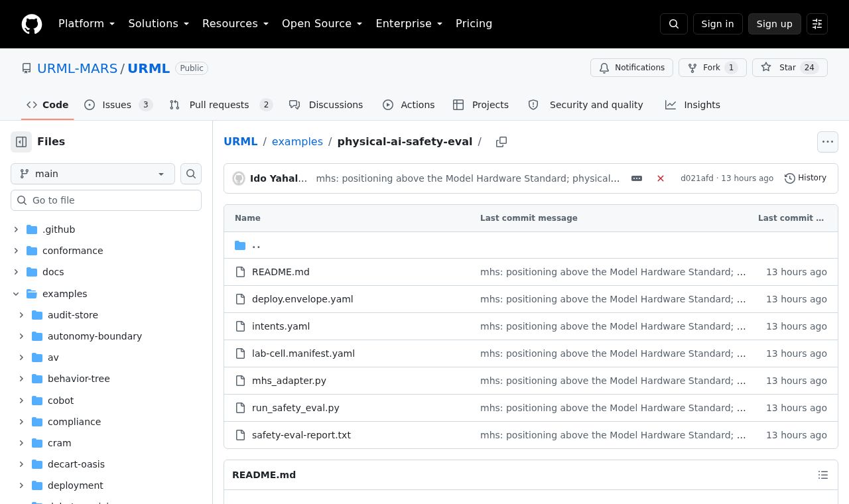
Task: Switch to the Pull requests tab
Action: tap(221, 105)
